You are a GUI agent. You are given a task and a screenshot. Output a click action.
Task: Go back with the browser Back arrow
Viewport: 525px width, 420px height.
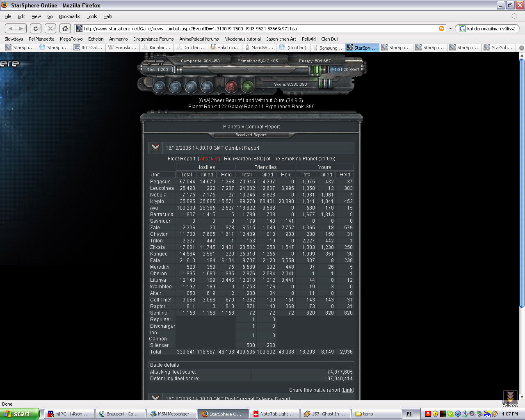tap(11, 28)
